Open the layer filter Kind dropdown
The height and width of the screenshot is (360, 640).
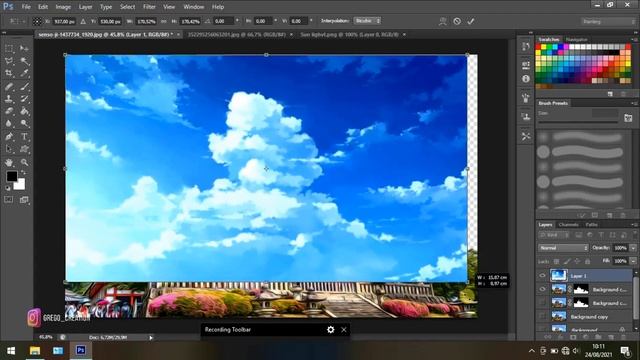554,235
